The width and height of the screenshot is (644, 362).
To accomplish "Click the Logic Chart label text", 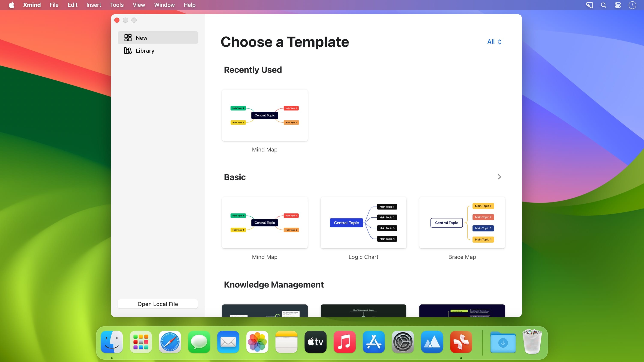I will click(364, 257).
